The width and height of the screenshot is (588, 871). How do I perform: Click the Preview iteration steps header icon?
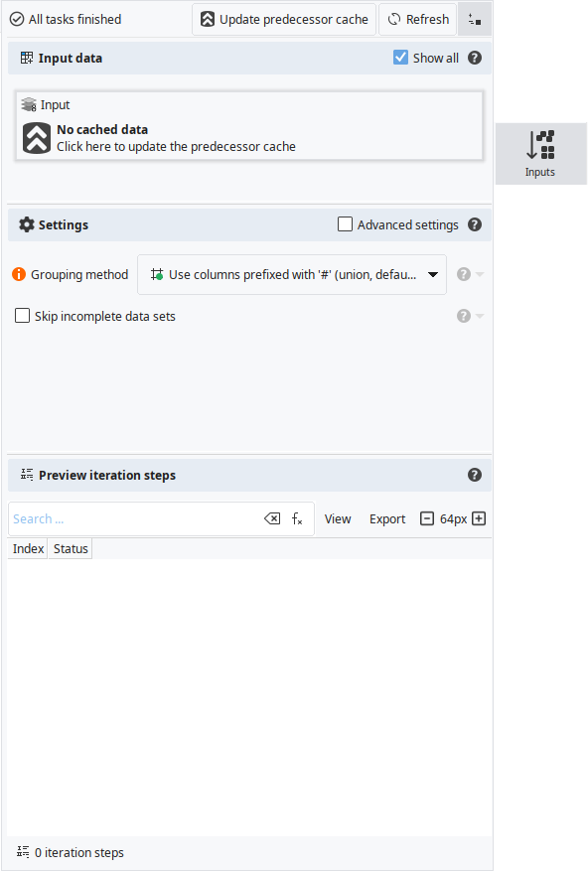point(27,475)
